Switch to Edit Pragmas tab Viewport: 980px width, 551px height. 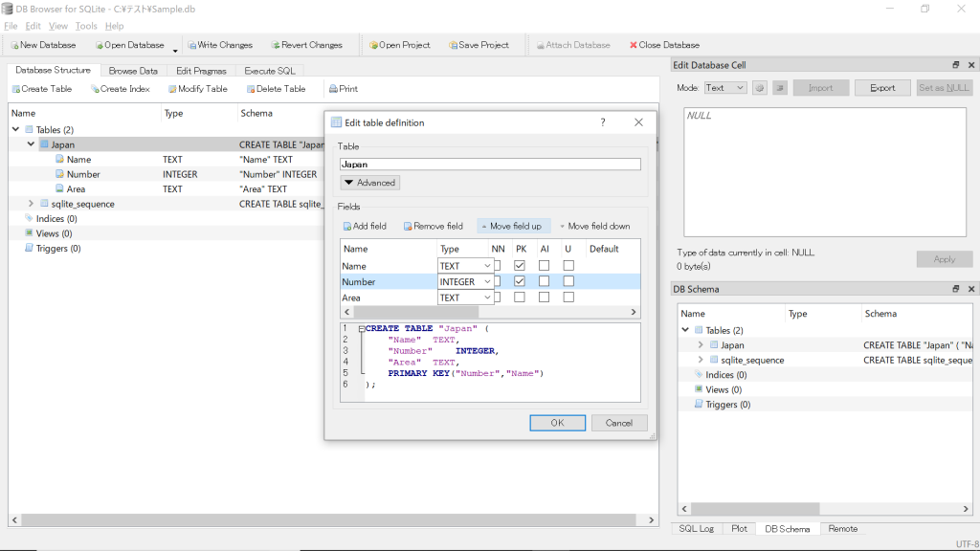coord(201,71)
